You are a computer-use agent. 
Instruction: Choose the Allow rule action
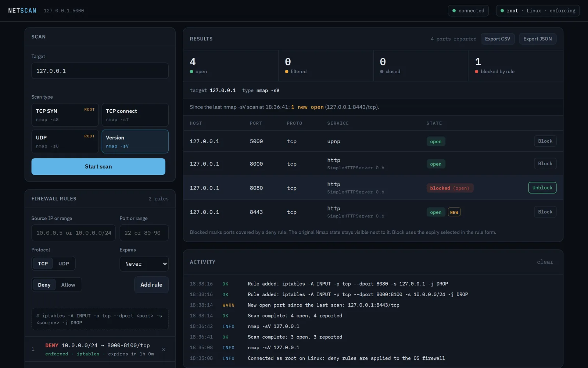click(x=68, y=285)
